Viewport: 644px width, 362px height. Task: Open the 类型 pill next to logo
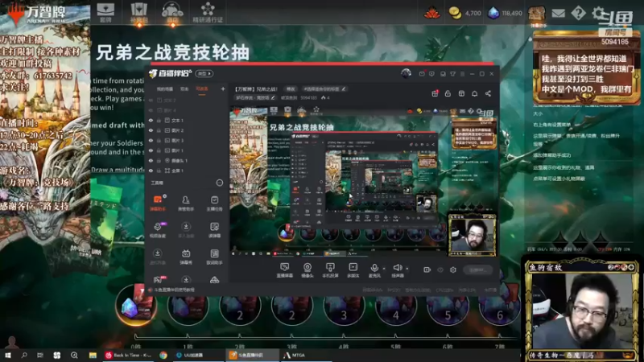(204, 73)
